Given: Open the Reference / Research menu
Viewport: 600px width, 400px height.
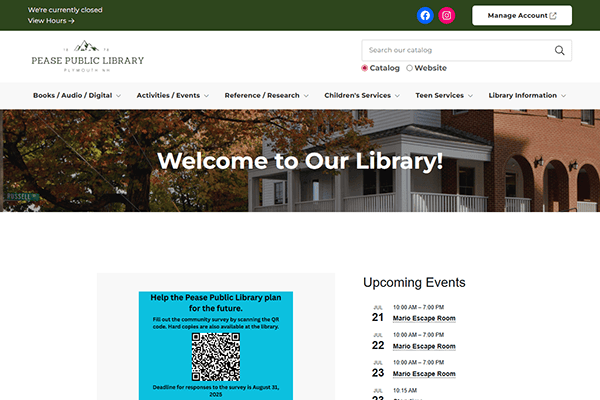Looking at the screenshot, I should pos(262,95).
